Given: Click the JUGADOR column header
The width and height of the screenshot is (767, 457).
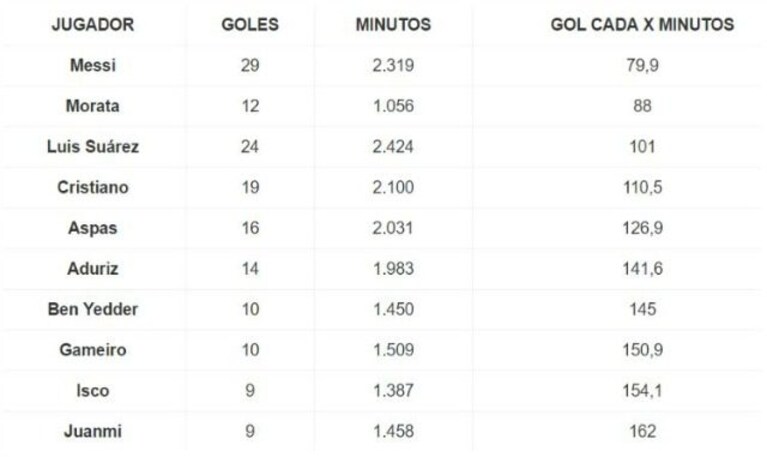Looking at the screenshot, I should (x=93, y=24).
